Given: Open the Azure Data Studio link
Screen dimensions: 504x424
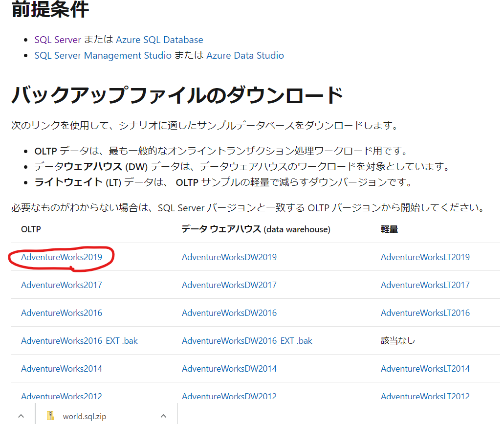Looking at the screenshot, I should (245, 55).
